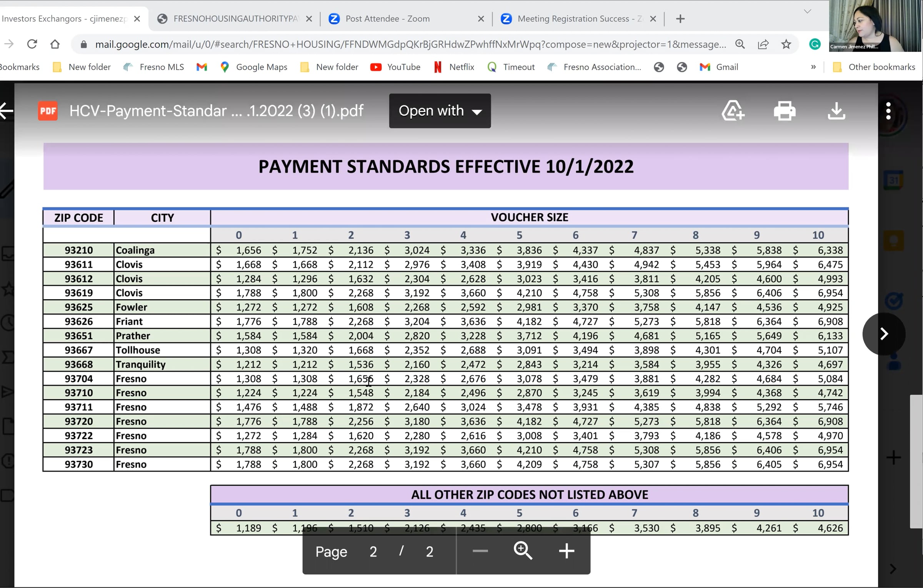Image resolution: width=923 pixels, height=588 pixels.
Task: Show hidden bookmarks with double chevron
Action: click(813, 67)
